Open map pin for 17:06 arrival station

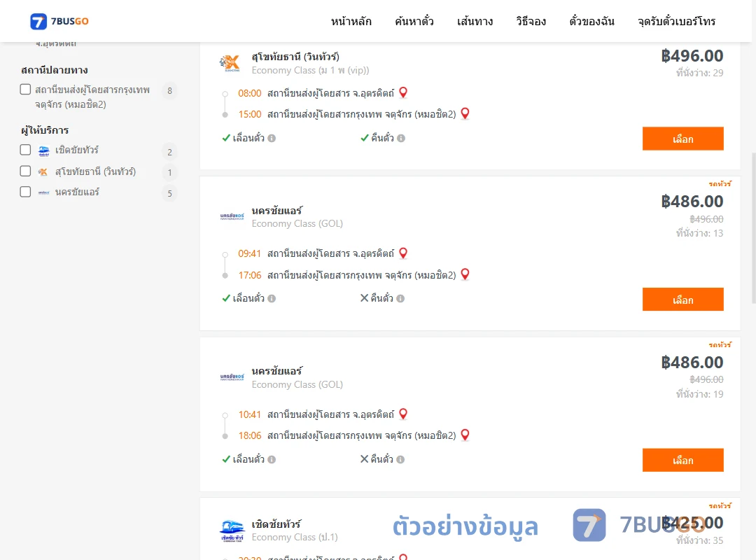(x=465, y=274)
